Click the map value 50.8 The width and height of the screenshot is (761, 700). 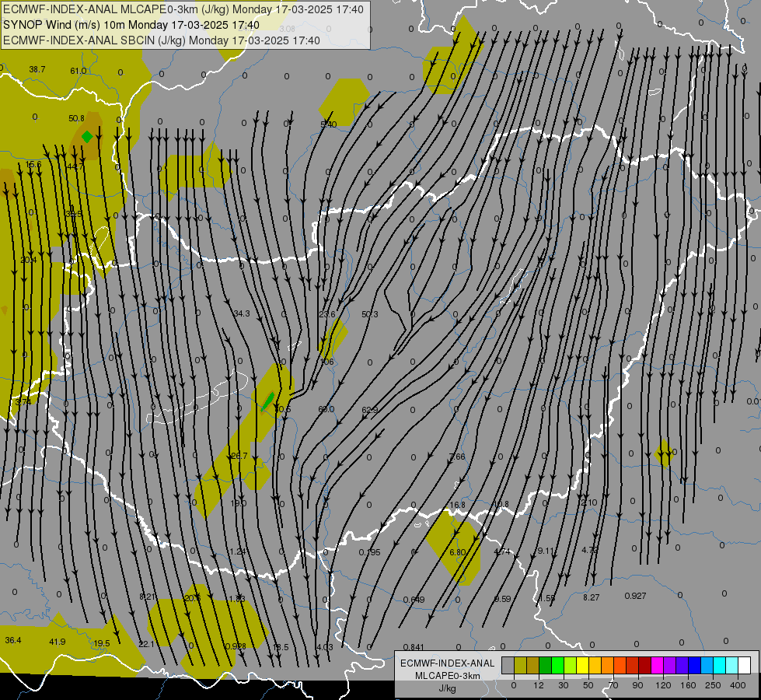coord(76,118)
